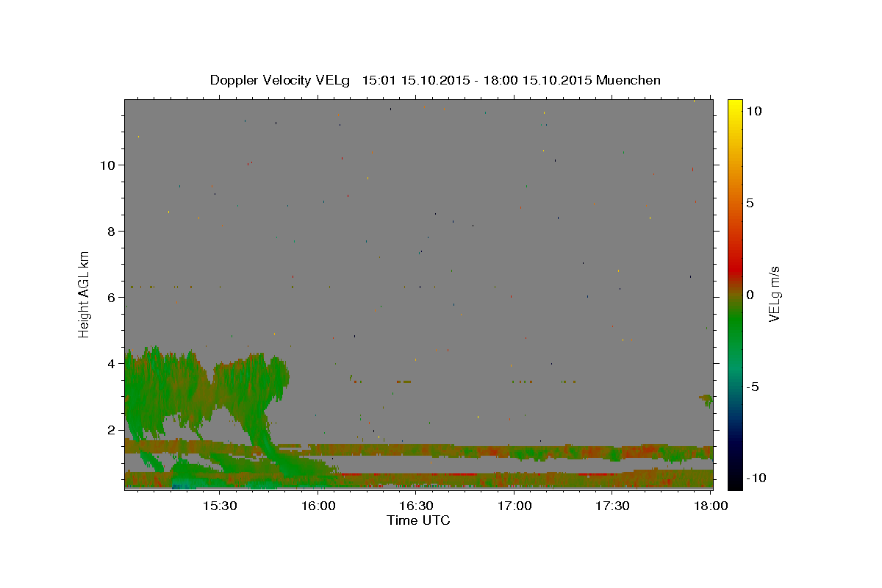882x588 pixels.
Task: Click the height axis label 6
Action: click(x=112, y=298)
